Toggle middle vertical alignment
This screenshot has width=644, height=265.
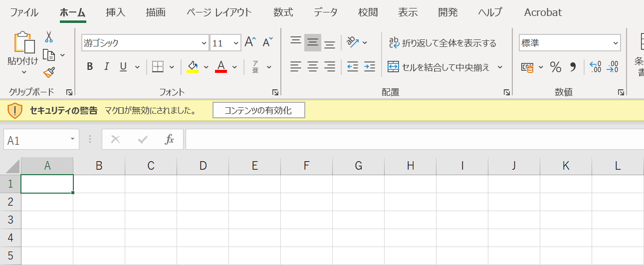pos(313,43)
